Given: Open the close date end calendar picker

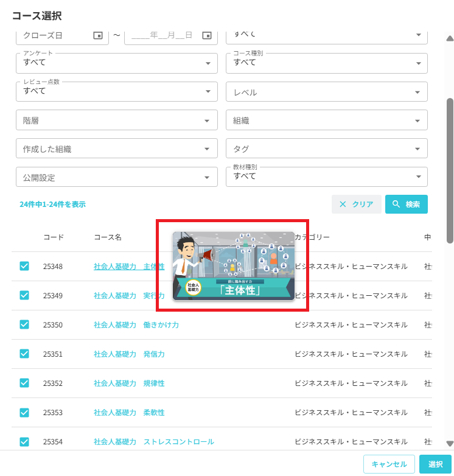Looking at the screenshot, I should click(x=207, y=35).
